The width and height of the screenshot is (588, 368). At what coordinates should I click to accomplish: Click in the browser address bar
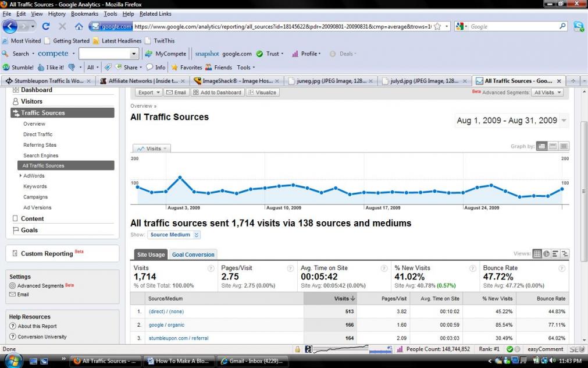(x=283, y=27)
